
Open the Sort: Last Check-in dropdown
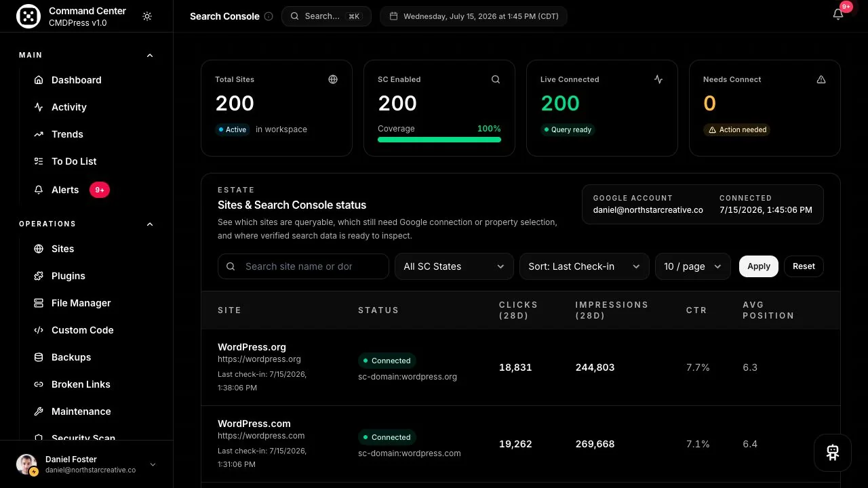[584, 266]
